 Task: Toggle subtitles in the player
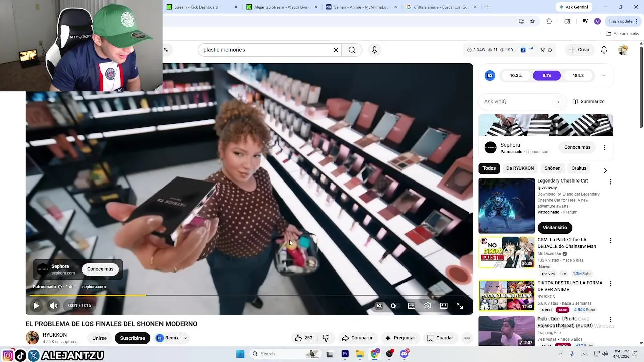411,306
